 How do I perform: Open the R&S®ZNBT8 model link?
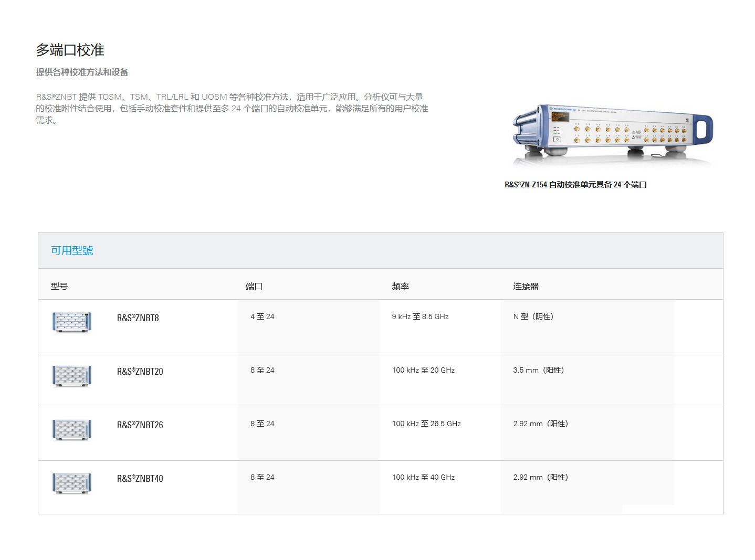click(138, 318)
